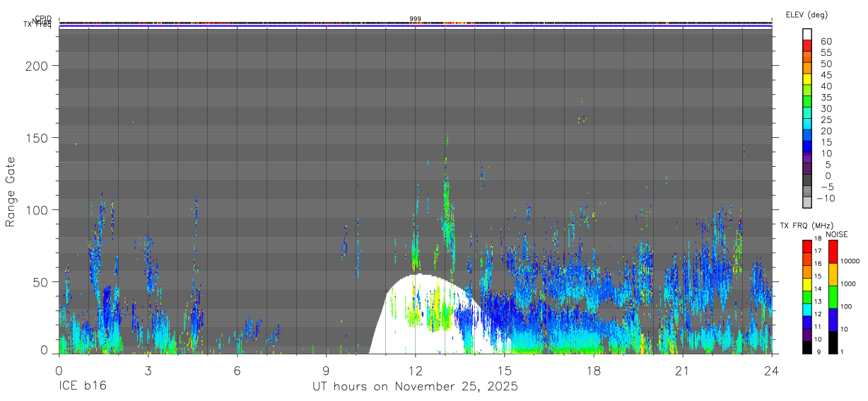Click the '14' label on the TX FRQ legend
This screenshot has height=401, width=868.
pos(819,289)
